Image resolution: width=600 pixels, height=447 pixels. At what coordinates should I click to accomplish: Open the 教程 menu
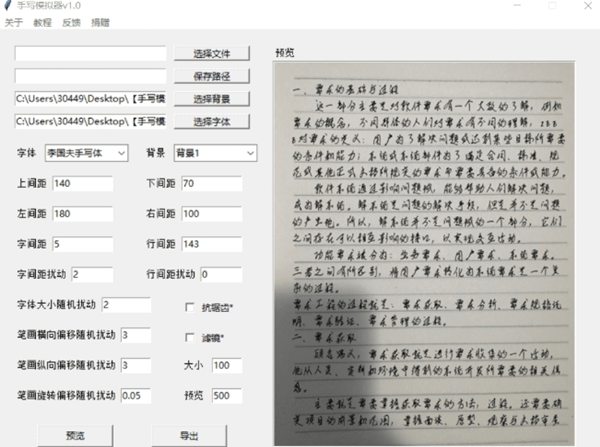click(42, 23)
